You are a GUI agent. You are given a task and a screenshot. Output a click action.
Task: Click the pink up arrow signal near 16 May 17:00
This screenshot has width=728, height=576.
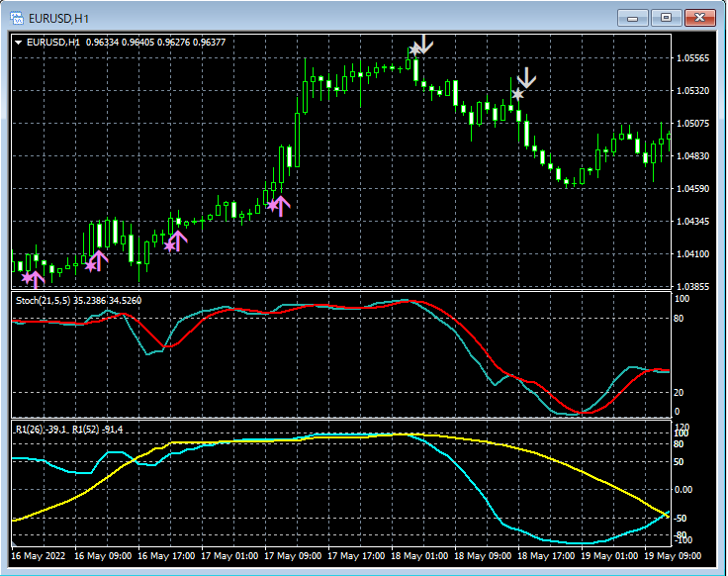178,240
